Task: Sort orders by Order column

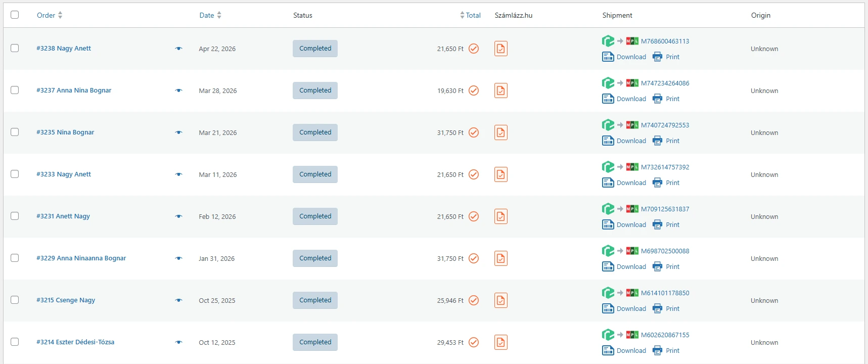Action: 50,15
